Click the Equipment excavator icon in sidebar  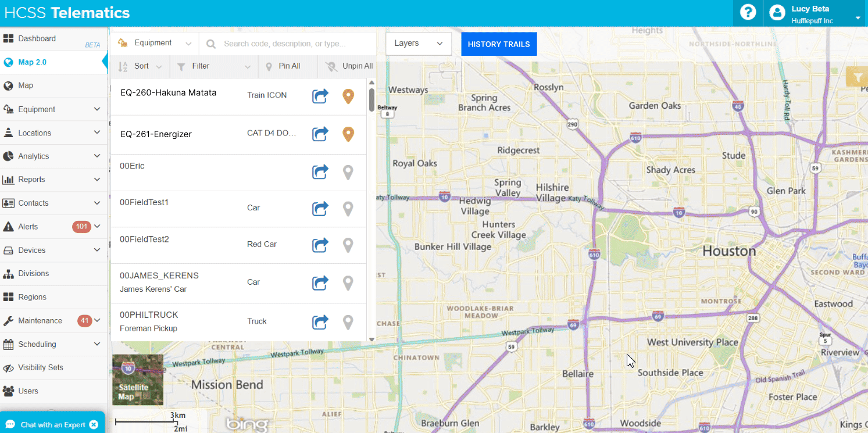[x=8, y=109]
